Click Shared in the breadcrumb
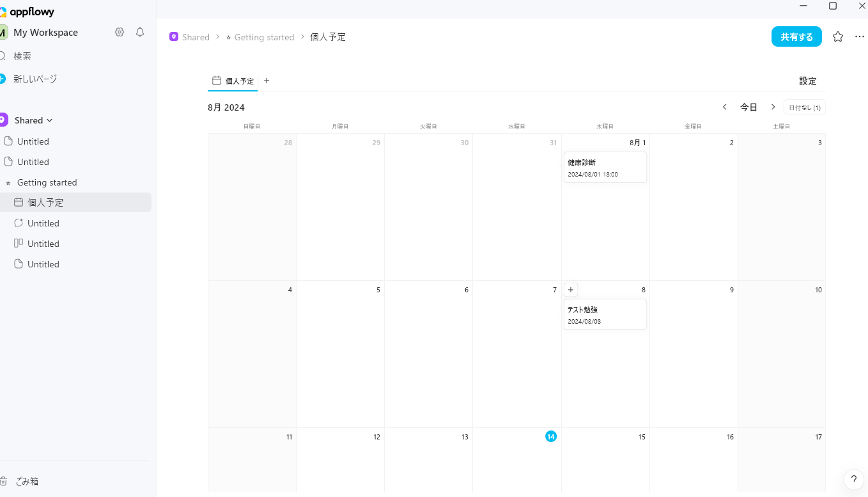This screenshot has width=868, height=497. (x=196, y=37)
